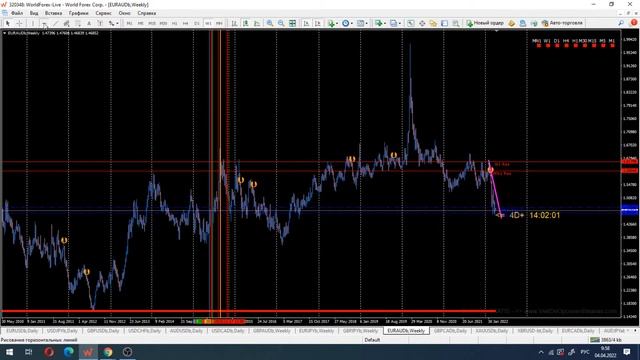Open Market Watch window icon
The image size is (640, 360).
click(x=411, y=23)
